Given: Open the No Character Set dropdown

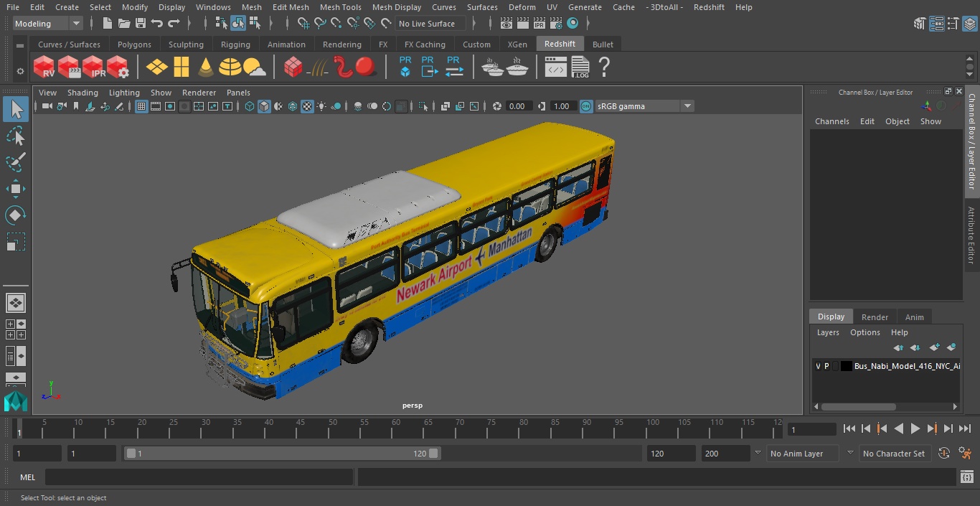Looking at the screenshot, I should coord(895,454).
